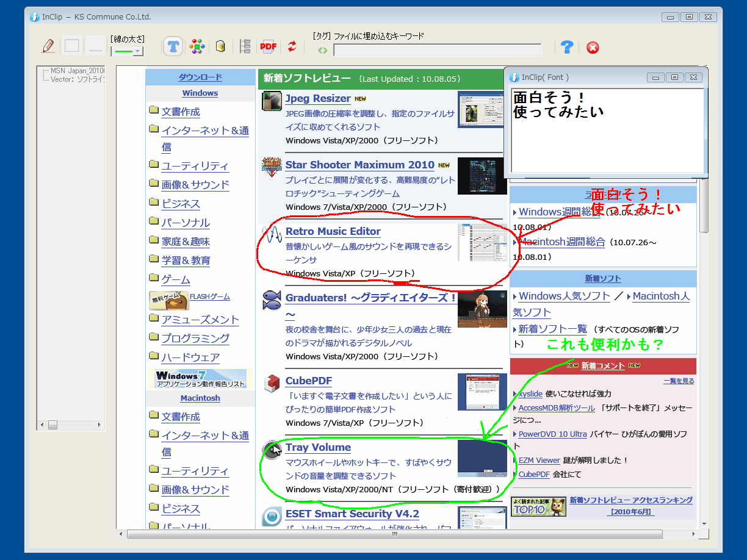Viewport: 747px width, 560px height.
Task: Open first 文書作成 folder link under Windows
Action: pyautogui.click(x=181, y=112)
